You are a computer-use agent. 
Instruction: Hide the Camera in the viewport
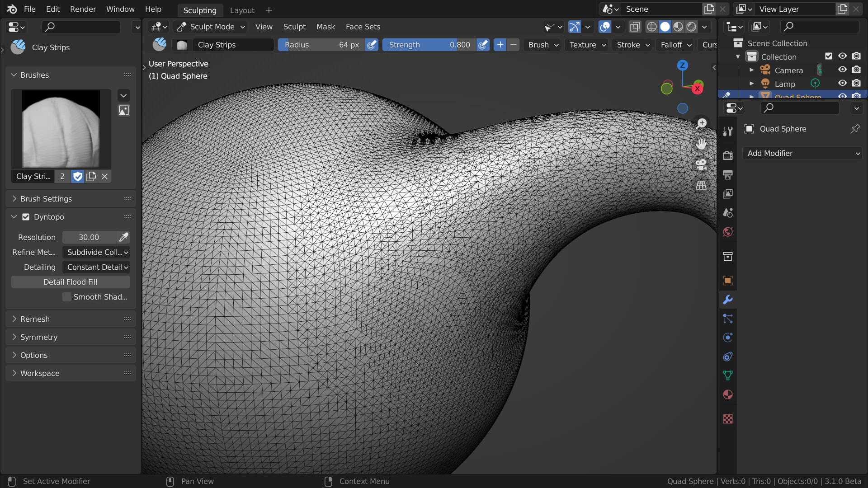pyautogui.click(x=842, y=69)
